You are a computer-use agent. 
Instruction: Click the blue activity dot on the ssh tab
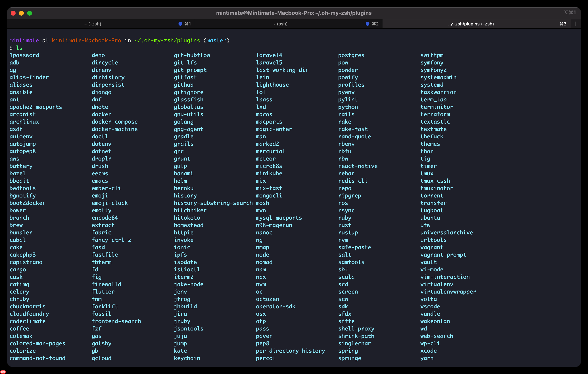point(367,24)
